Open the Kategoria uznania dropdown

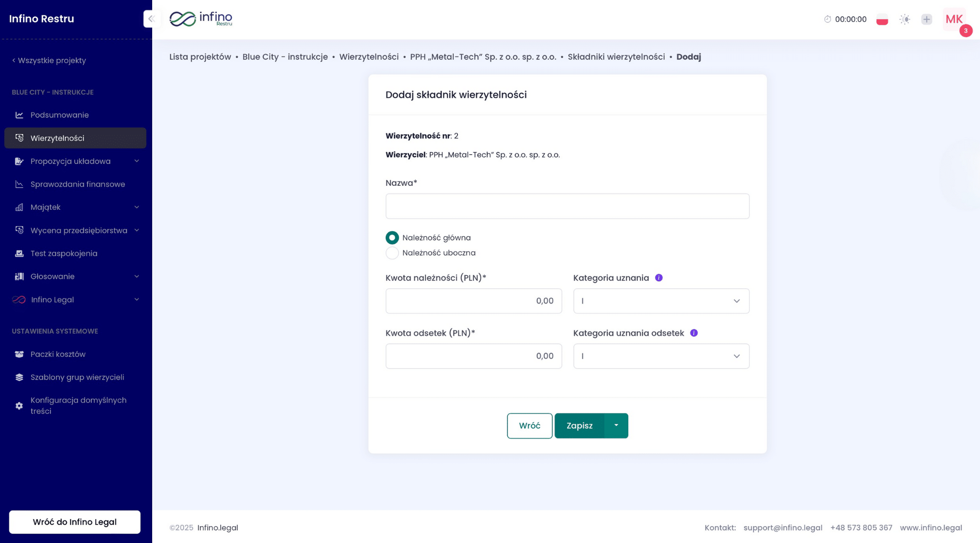pos(661,301)
